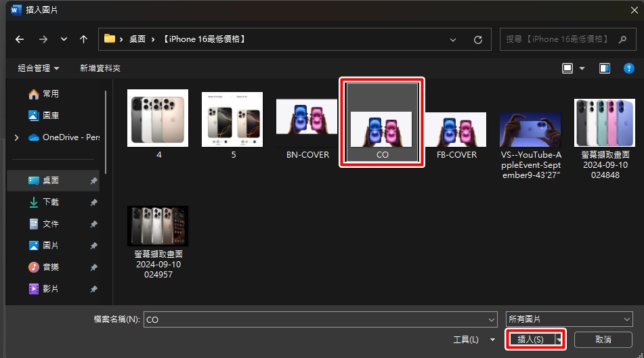Click the 取消 button
Image resolution: width=644 pixels, height=358 pixels.
point(603,340)
